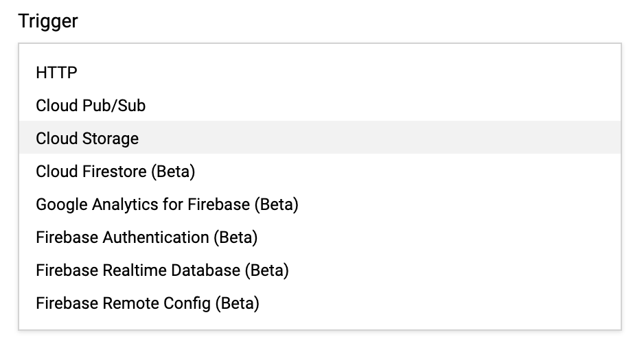Choose Cloud Pub/Sub from the trigger list
The image size is (644, 339).
pos(91,106)
